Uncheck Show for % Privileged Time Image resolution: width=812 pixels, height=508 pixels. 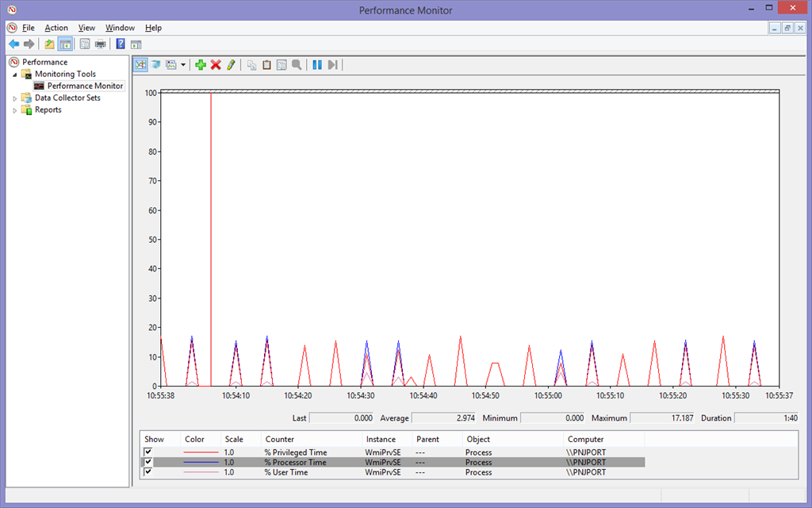pos(148,452)
